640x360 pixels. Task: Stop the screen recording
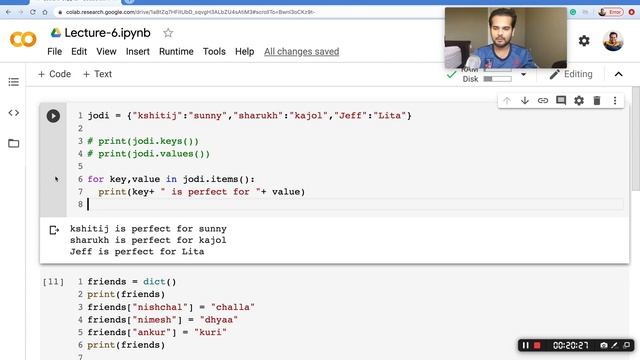pyautogui.click(x=537, y=345)
